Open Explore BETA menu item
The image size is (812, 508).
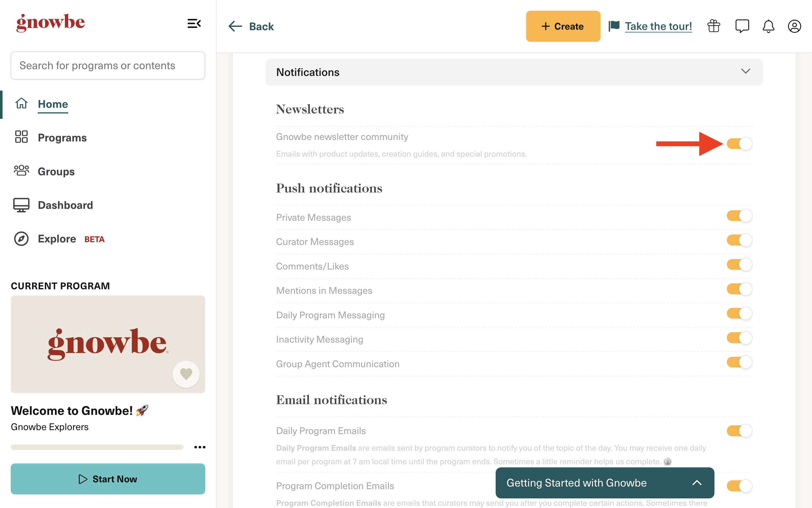(x=71, y=239)
